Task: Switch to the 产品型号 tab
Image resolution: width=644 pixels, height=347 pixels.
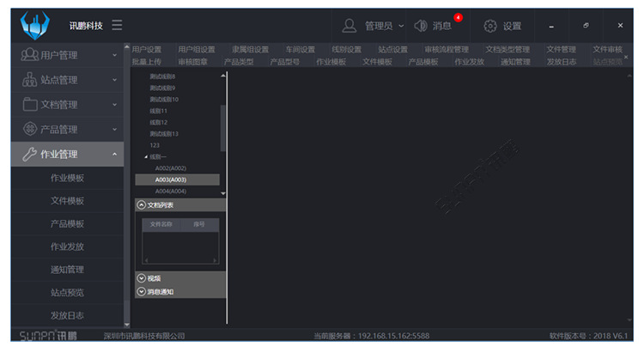Action: pyautogui.click(x=284, y=62)
